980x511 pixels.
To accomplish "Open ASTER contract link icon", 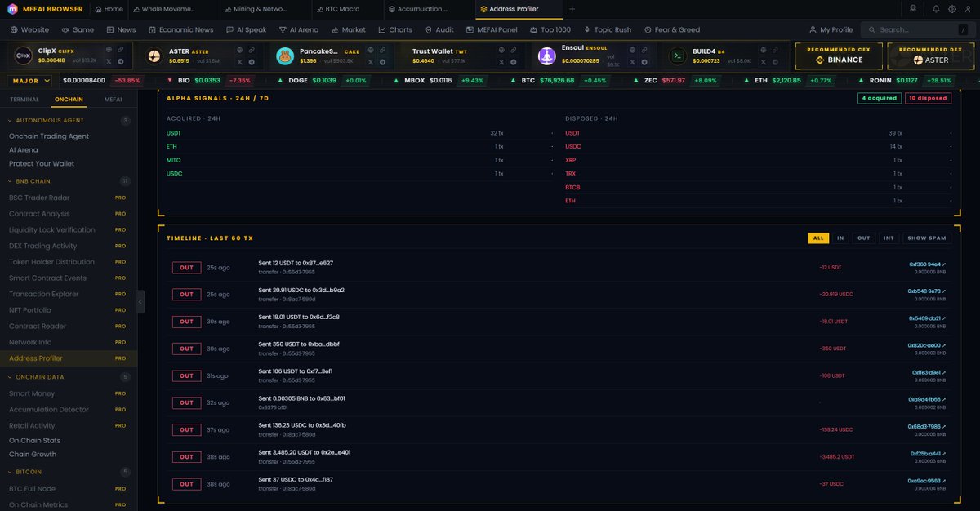I will click(x=251, y=50).
